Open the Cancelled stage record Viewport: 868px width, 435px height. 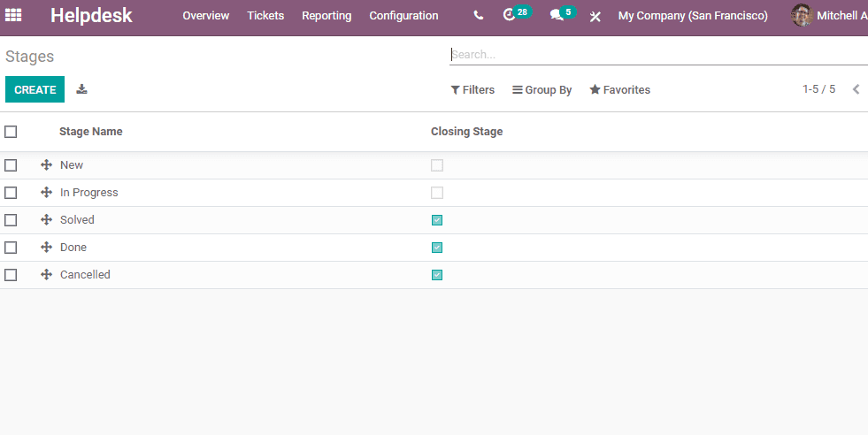click(85, 274)
